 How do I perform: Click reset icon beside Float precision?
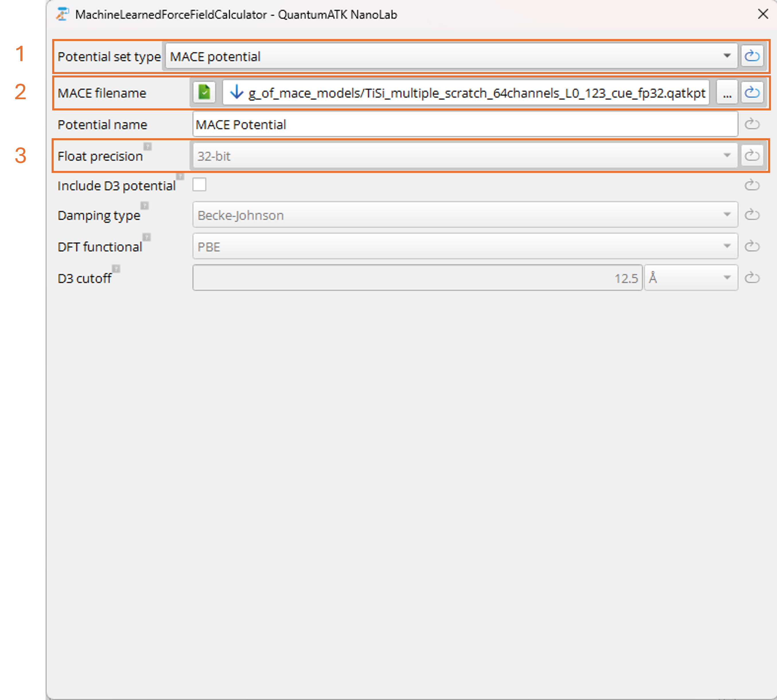point(751,156)
